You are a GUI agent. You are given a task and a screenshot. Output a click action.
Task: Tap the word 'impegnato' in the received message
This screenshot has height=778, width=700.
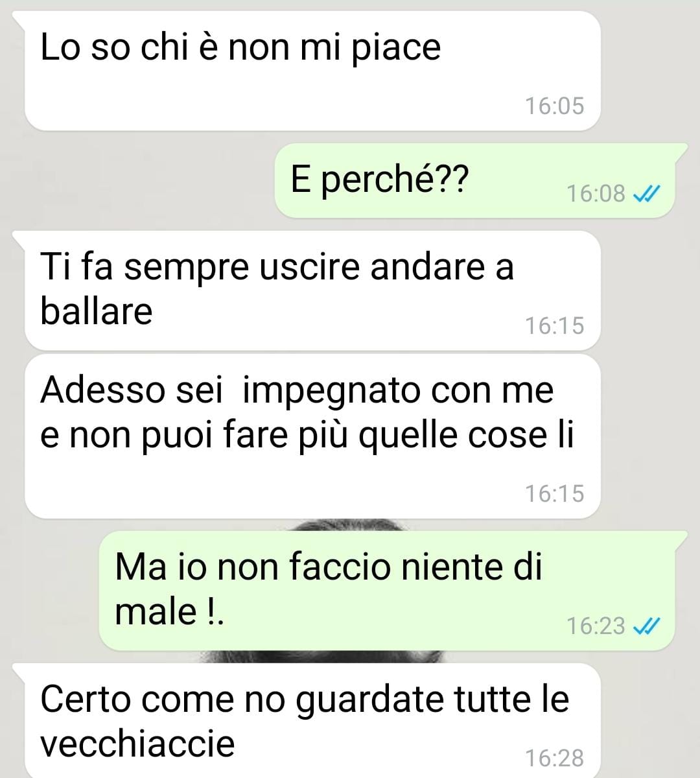pyautogui.click(x=331, y=392)
